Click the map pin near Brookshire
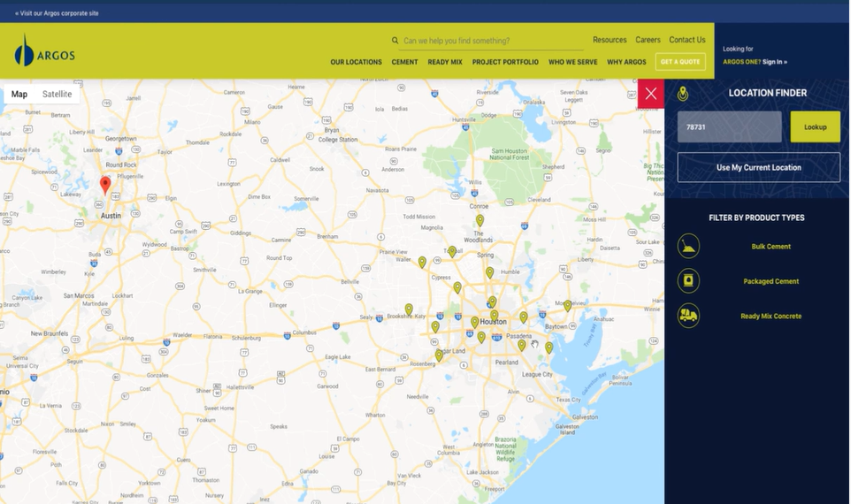The height and width of the screenshot is (504, 851). 409,309
